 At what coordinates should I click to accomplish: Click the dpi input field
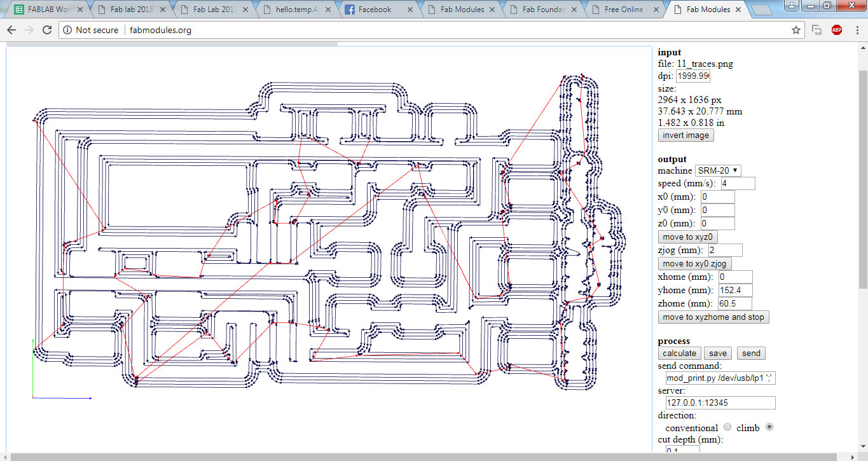692,76
